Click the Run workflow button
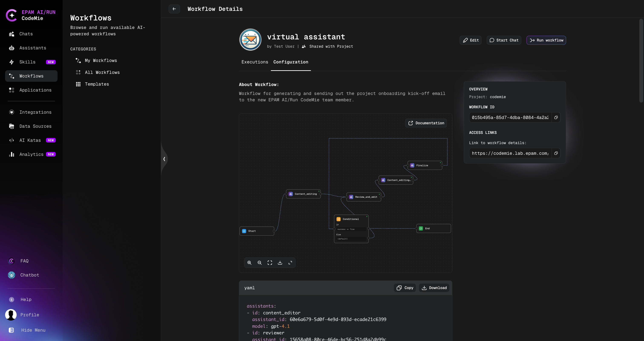This screenshot has width=644, height=341. coord(546,40)
